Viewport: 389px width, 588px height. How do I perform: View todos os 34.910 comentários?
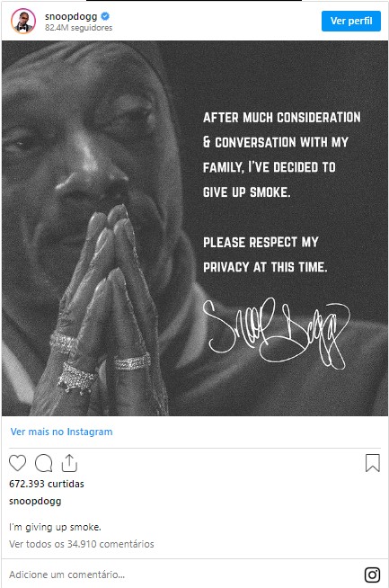point(82,544)
